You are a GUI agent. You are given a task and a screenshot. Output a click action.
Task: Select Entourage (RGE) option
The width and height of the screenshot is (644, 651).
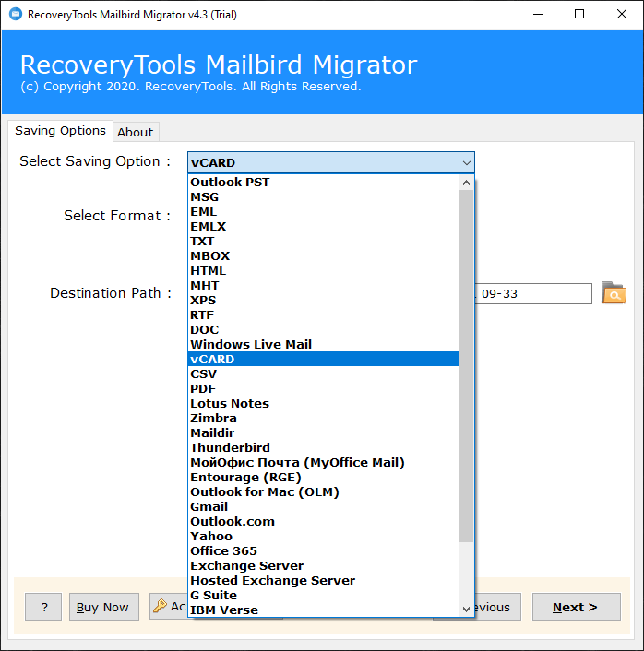point(323,477)
